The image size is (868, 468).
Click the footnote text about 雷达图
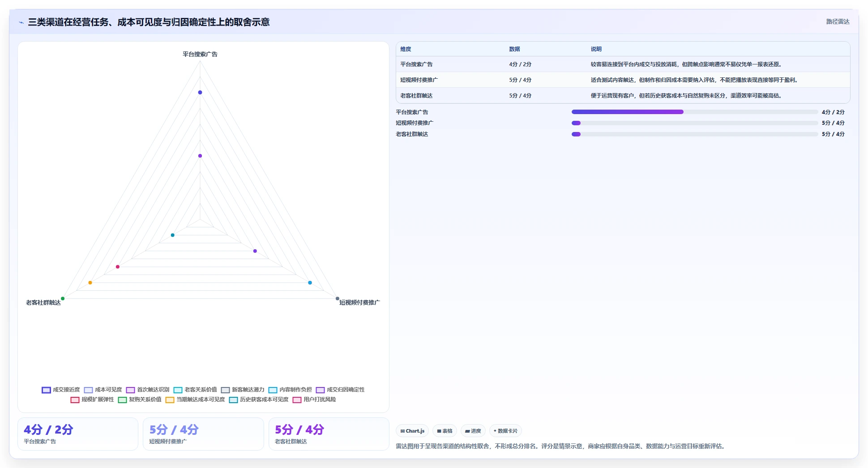pyautogui.click(x=560, y=446)
